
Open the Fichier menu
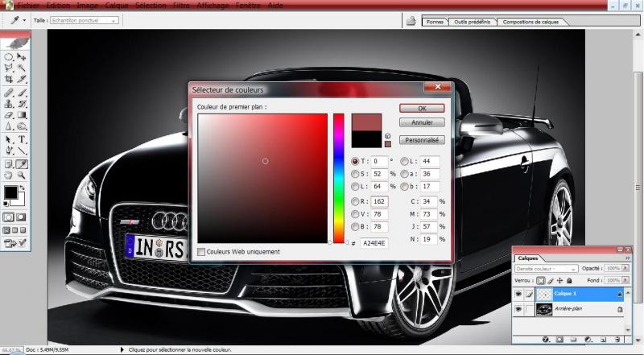tap(29, 6)
